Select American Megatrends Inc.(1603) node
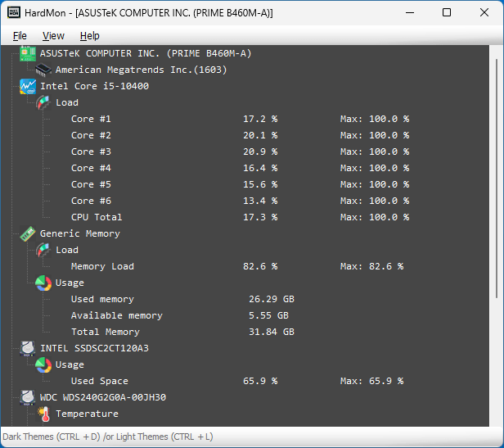 point(141,70)
